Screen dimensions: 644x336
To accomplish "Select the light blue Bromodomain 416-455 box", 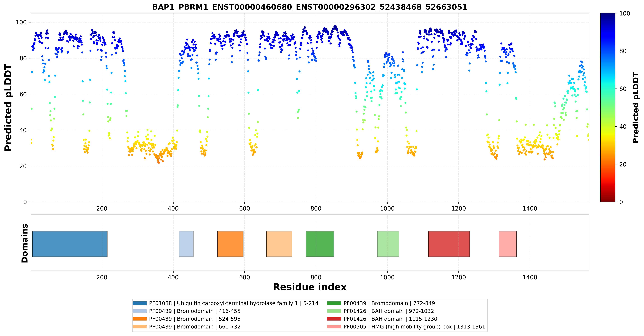I will coord(186,244).
